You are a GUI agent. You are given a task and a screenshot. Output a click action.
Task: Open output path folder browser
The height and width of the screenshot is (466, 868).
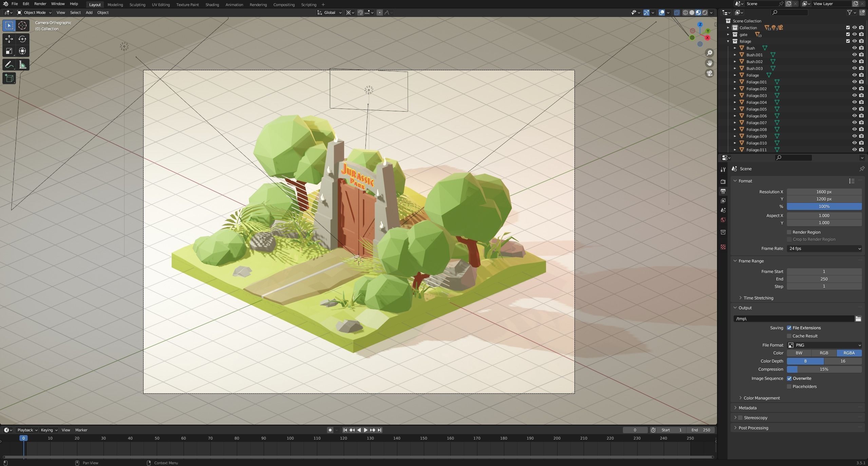click(858, 319)
